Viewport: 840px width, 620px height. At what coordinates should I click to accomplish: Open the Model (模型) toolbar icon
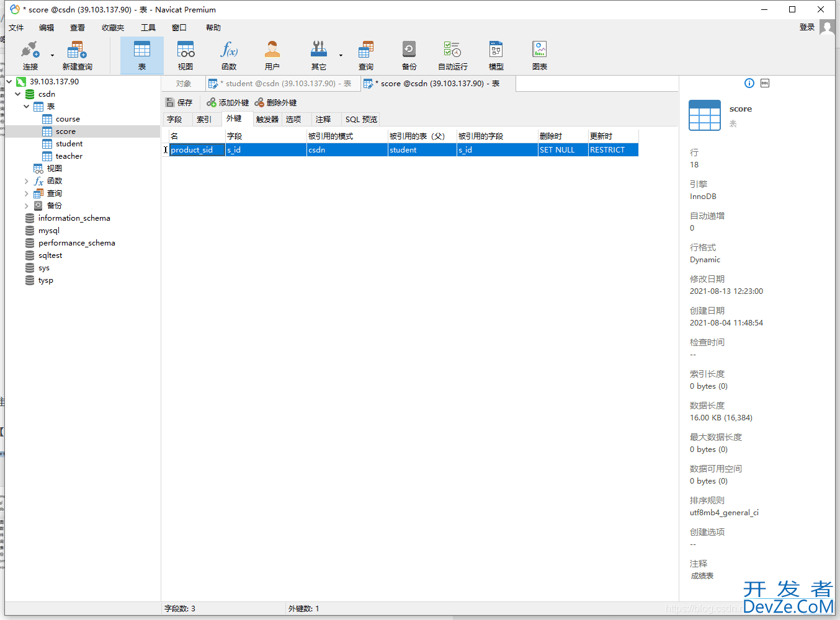tap(496, 55)
